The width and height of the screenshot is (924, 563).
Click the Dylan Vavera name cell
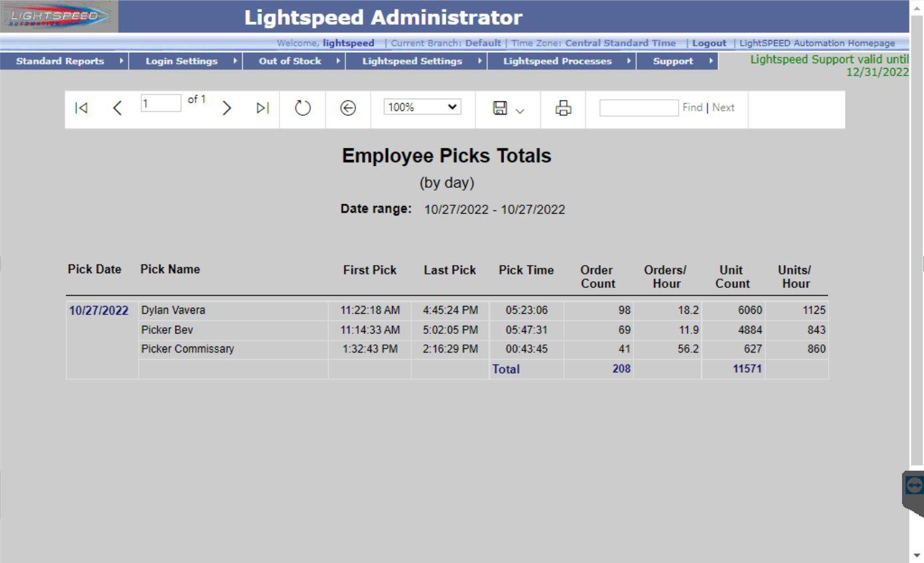pos(233,310)
